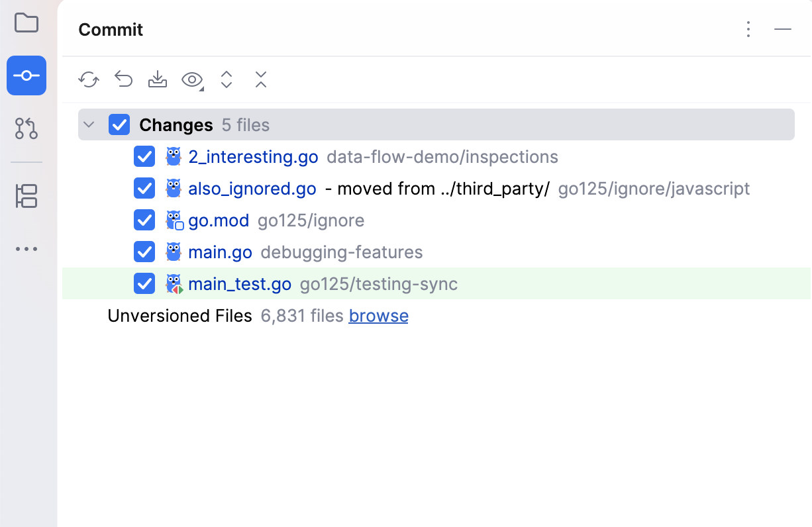Open the Commit panel options menu

coord(748,29)
